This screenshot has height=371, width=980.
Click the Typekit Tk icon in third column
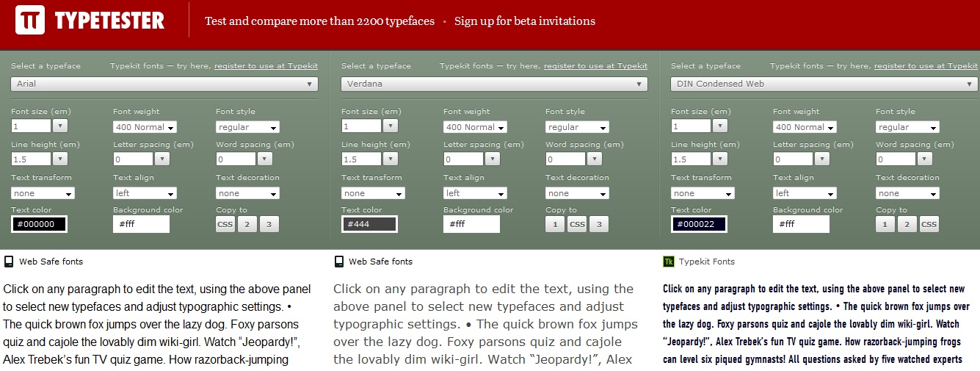[669, 262]
